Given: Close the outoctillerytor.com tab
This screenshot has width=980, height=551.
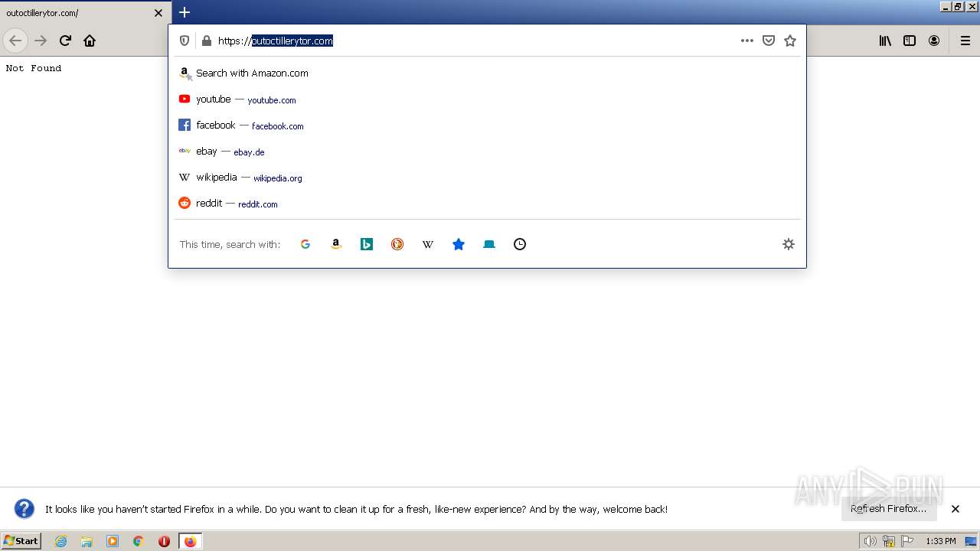Looking at the screenshot, I should tap(158, 13).
